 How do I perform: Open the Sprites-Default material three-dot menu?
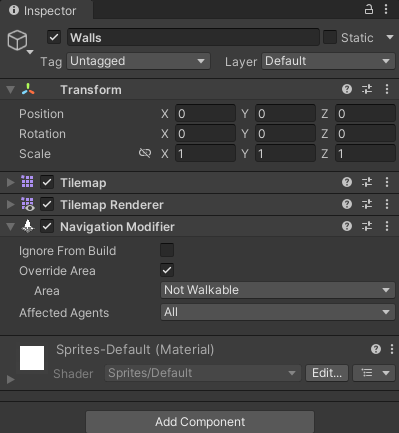pyautogui.click(x=392, y=349)
